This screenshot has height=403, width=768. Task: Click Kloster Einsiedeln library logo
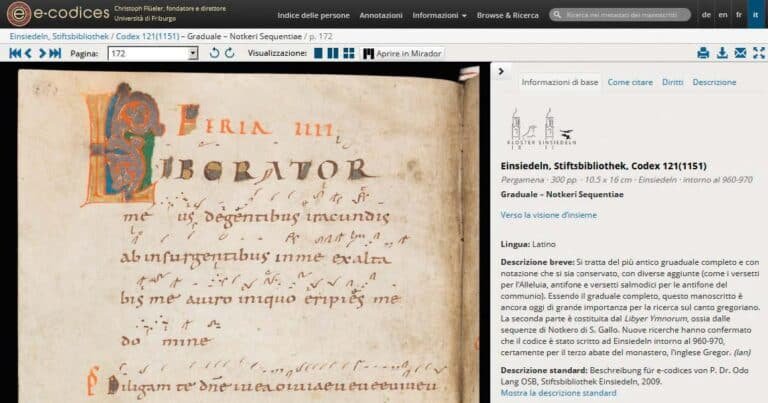click(x=542, y=128)
